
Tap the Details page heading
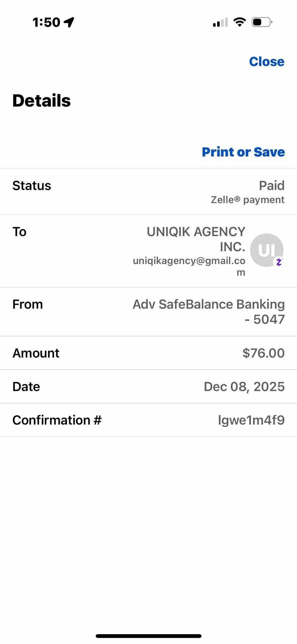click(41, 101)
